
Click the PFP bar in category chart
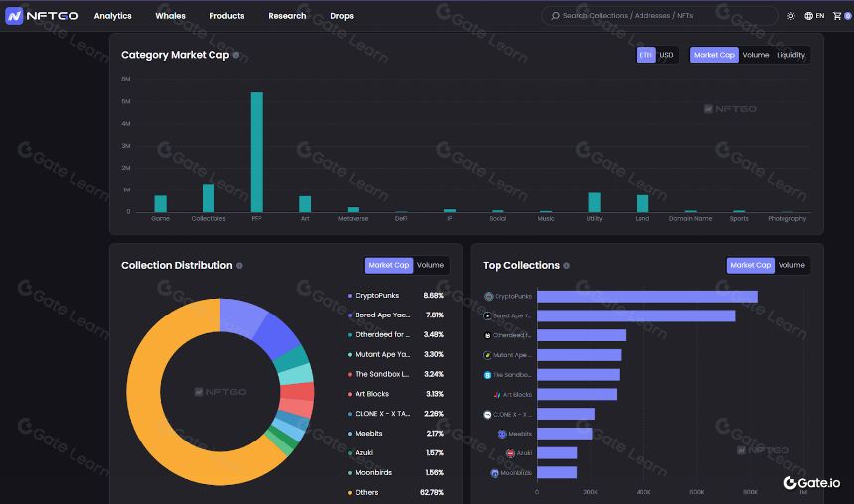coord(257,153)
